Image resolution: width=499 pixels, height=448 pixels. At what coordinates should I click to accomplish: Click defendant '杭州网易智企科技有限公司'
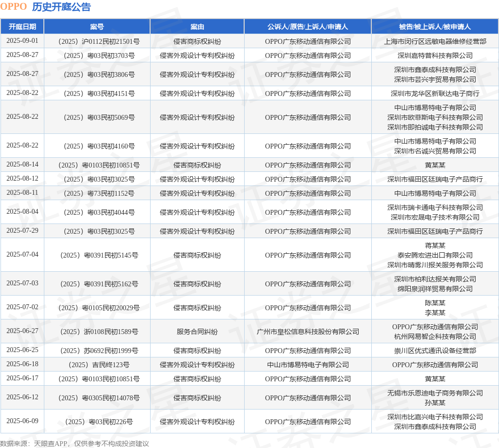coord(435,336)
